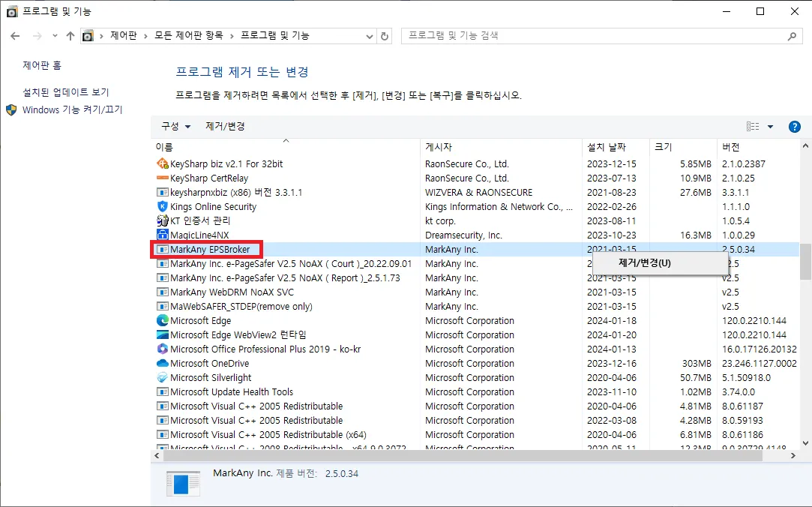Click the shield icon beside Windows 기능 켜기/끄기

tap(11, 109)
